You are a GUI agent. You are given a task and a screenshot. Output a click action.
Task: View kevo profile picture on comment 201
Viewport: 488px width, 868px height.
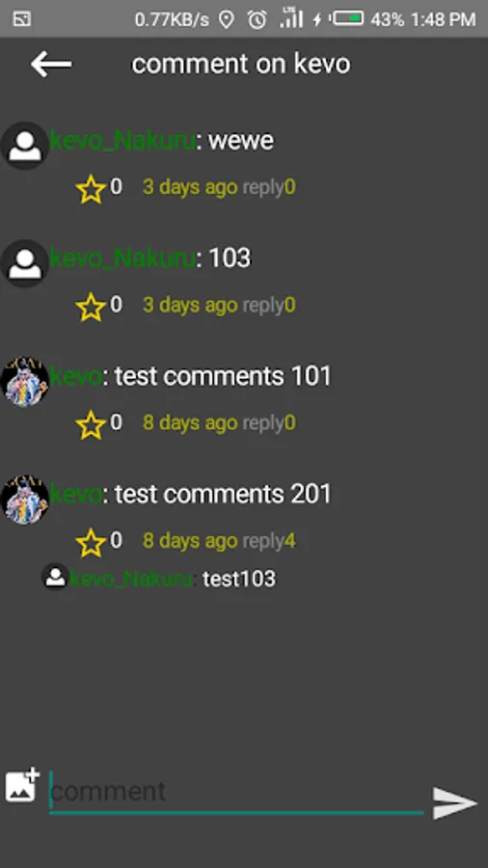[x=24, y=500]
